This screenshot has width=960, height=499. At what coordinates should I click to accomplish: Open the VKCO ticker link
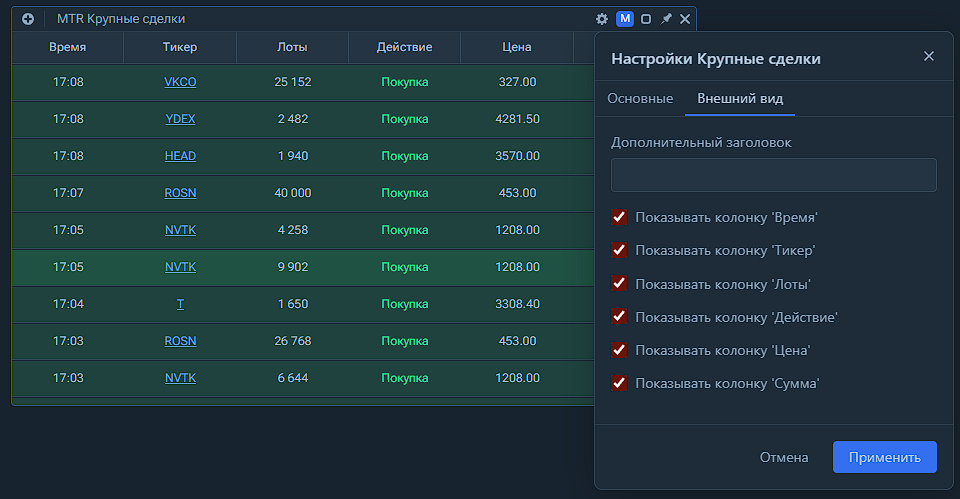coord(180,82)
